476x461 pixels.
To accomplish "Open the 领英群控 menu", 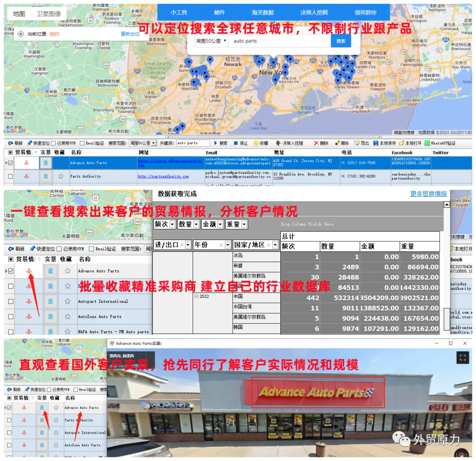I will (x=365, y=12).
